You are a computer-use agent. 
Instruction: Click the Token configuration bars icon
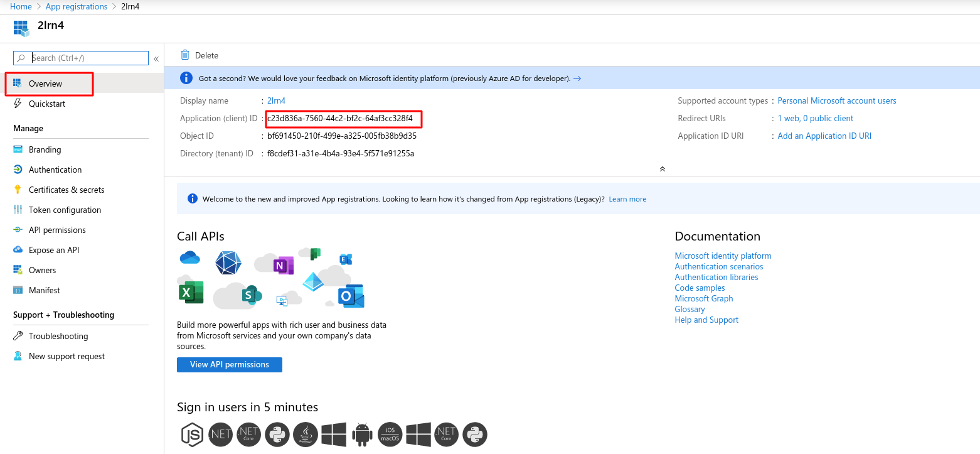click(18, 210)
